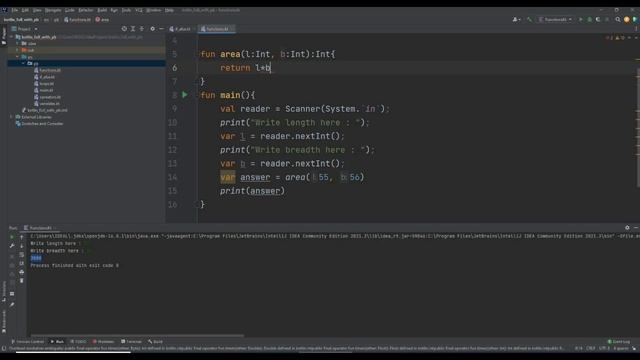The width and height of the screenshot is (640, 360).
Task: Open the Run menu
Action: (114, 10)
